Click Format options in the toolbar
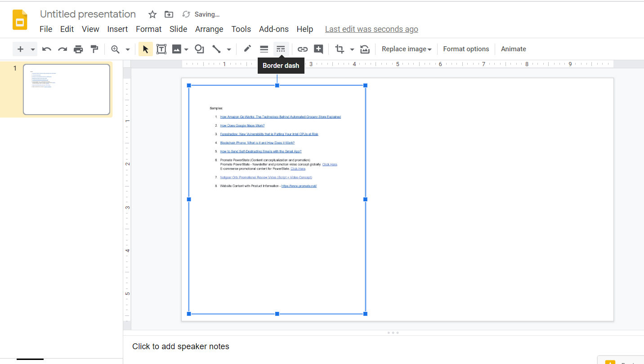 (x=466, y=49)
